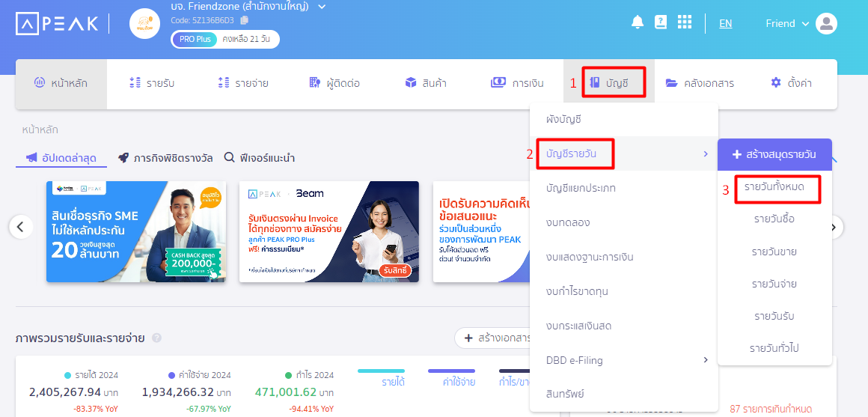The width and height of the screenshot is (868, 417).
Task: Click the PRO Plus badge
Action: [195, 40]
